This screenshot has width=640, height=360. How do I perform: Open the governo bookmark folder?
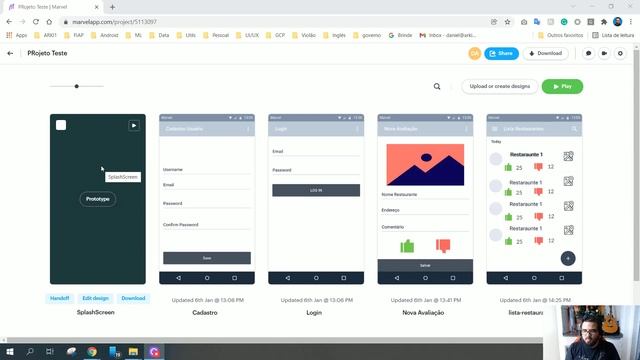click(x=367, y=36)
